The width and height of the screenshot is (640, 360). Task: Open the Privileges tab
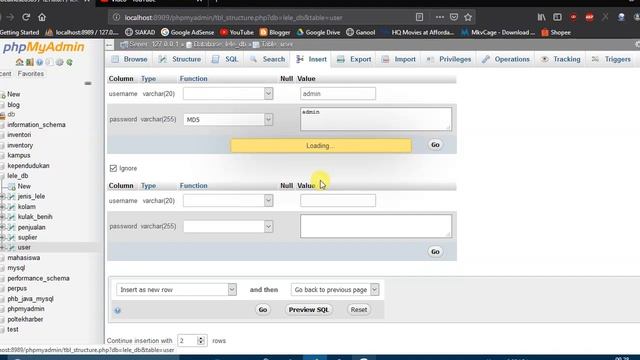tap(449, 59)
